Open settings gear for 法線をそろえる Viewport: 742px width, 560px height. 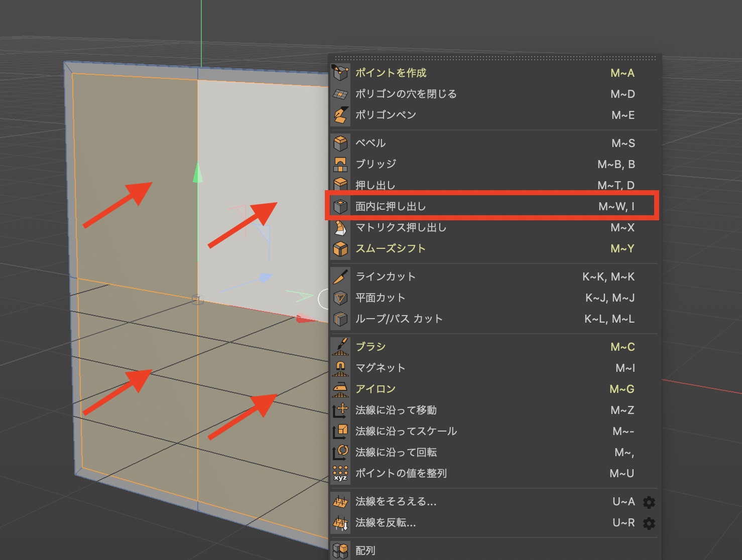click(x=649, y=502)
